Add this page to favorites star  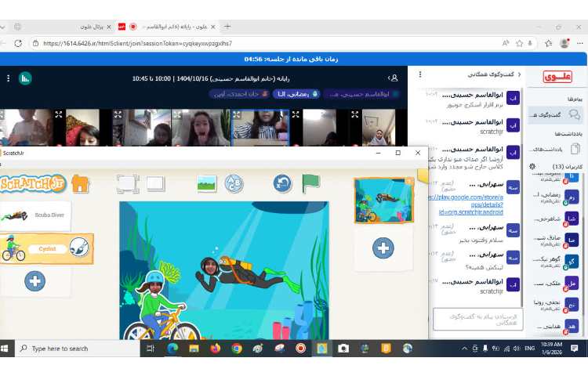[519, 43]
